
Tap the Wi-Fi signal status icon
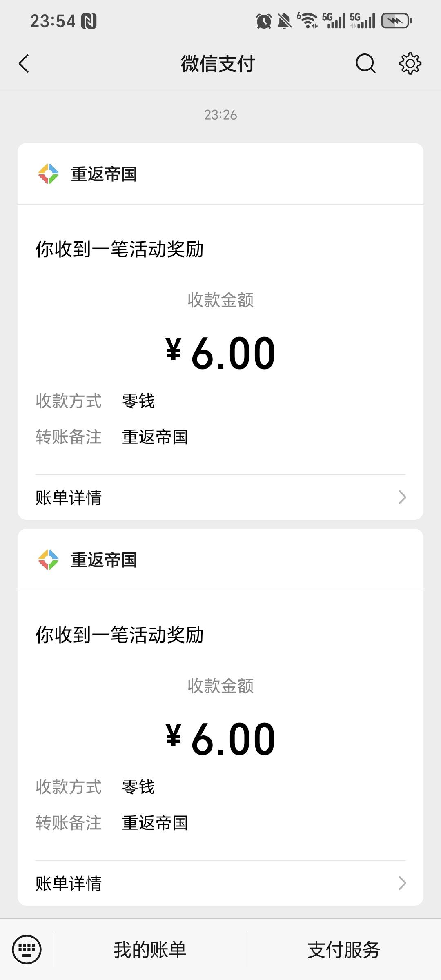coord(307,20)
